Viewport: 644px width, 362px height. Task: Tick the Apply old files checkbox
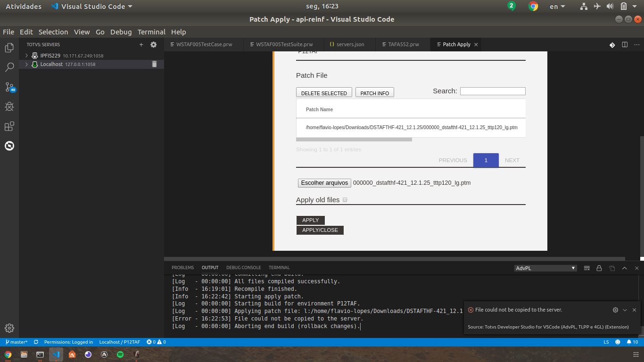click(345, 200)
